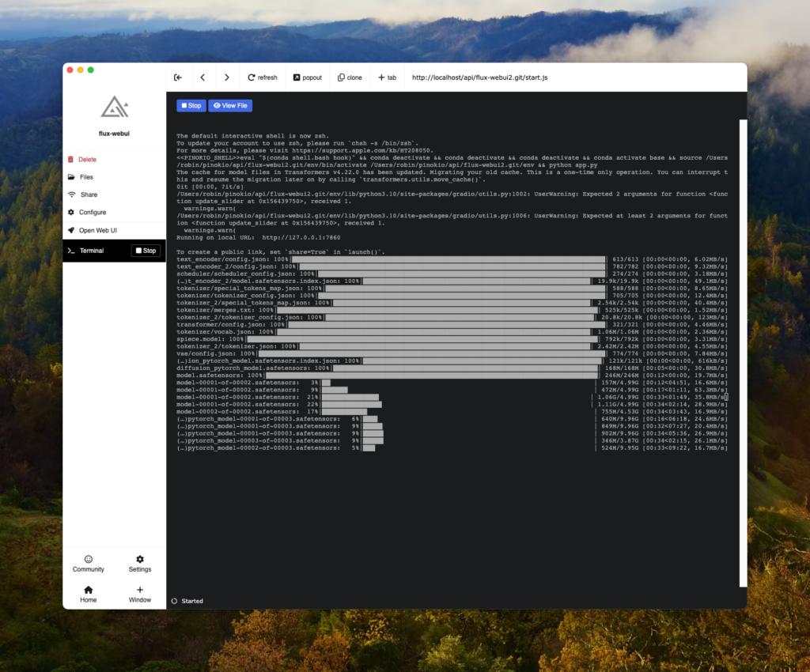Click the trash icon next to Delete
This screenshot has width=810, height=672.
click(x=70, y=160)
